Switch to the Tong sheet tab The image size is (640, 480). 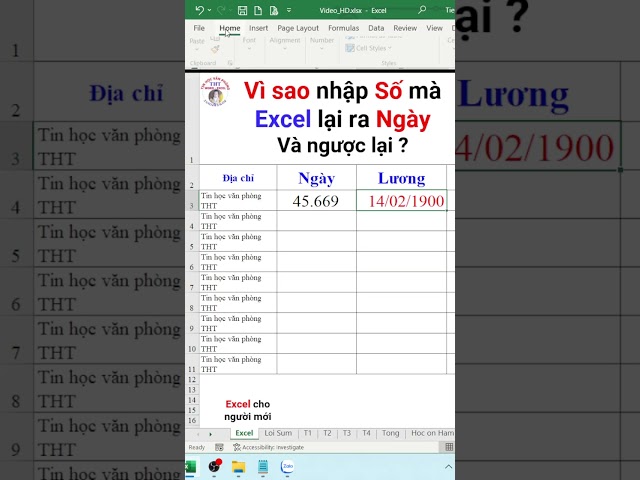click(x=391, y=433)
